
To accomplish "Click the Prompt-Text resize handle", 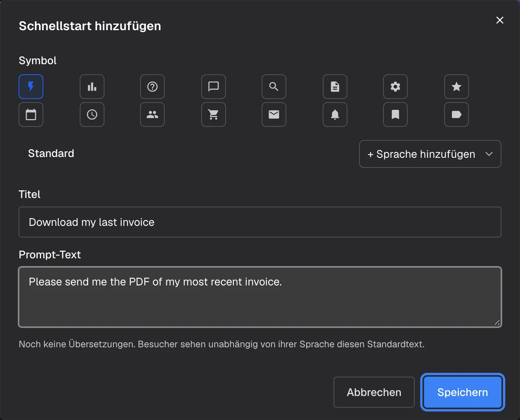I will click(x=497, y=323).
